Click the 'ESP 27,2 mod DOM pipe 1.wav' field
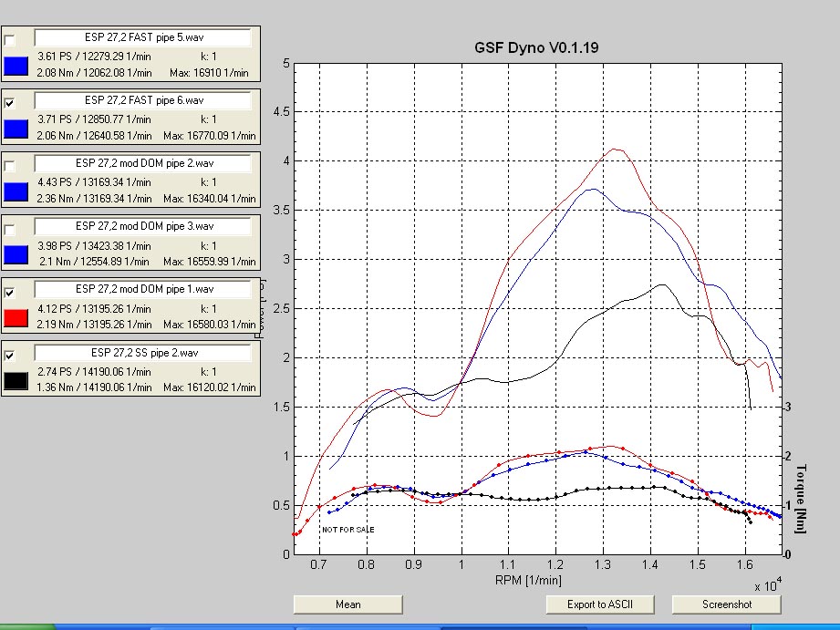840x630 pixels. 143,289
